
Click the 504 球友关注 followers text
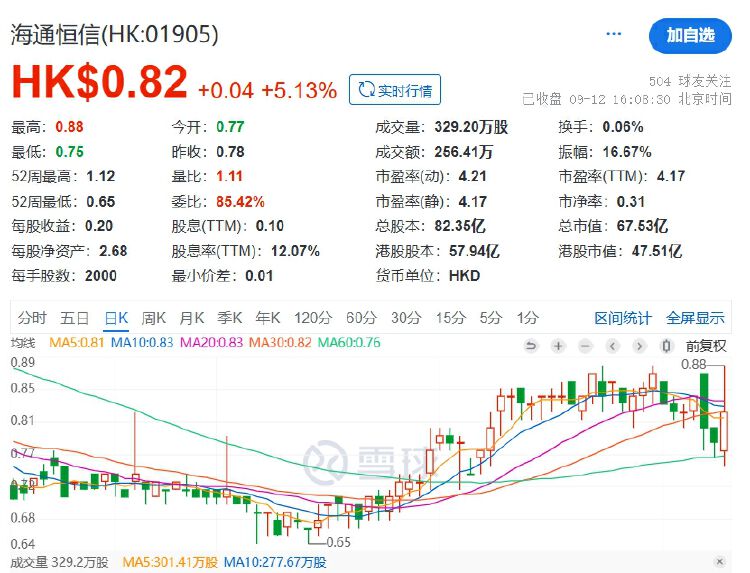pyautogui.click(x=690, y=81)
